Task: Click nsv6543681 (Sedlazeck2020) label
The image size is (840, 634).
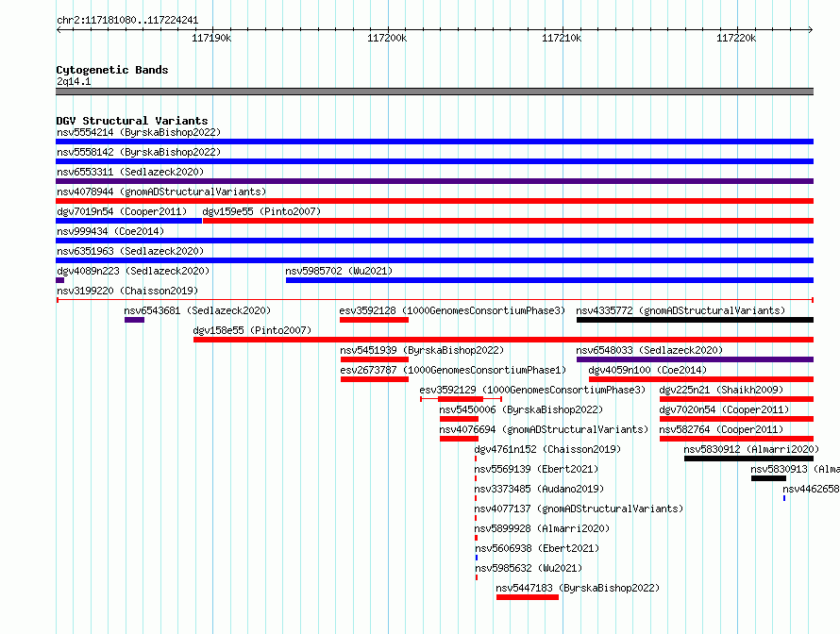Action: coord(197,310)
